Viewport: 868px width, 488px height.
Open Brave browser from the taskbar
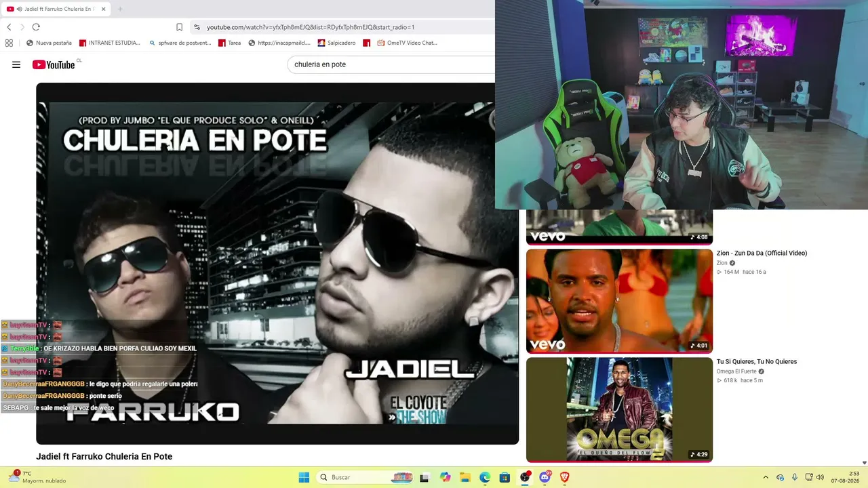(565, 477)
